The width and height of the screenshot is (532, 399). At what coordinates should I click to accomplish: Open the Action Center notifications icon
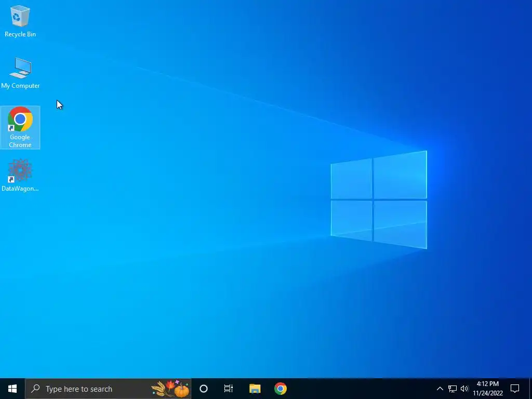[x=515, y=389]
